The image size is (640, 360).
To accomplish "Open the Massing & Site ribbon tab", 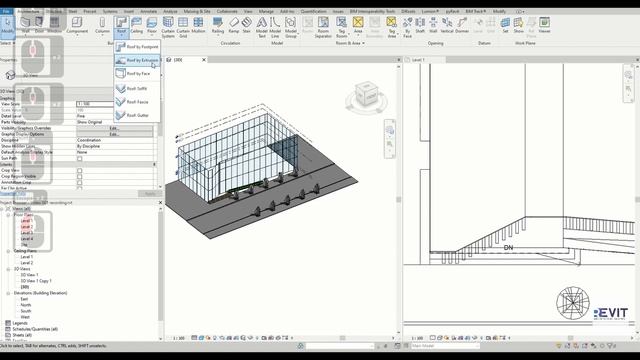I will (x=197, y=11).
